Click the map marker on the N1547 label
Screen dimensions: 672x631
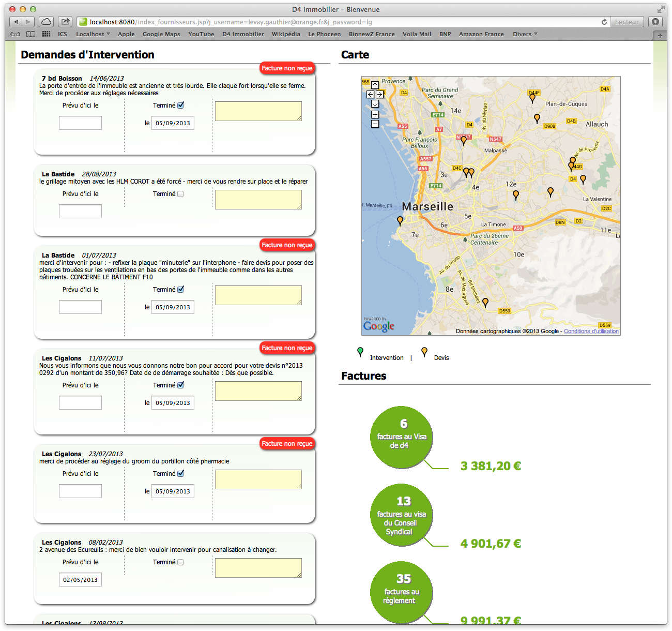pyautogui.click(x=464, y=140)
